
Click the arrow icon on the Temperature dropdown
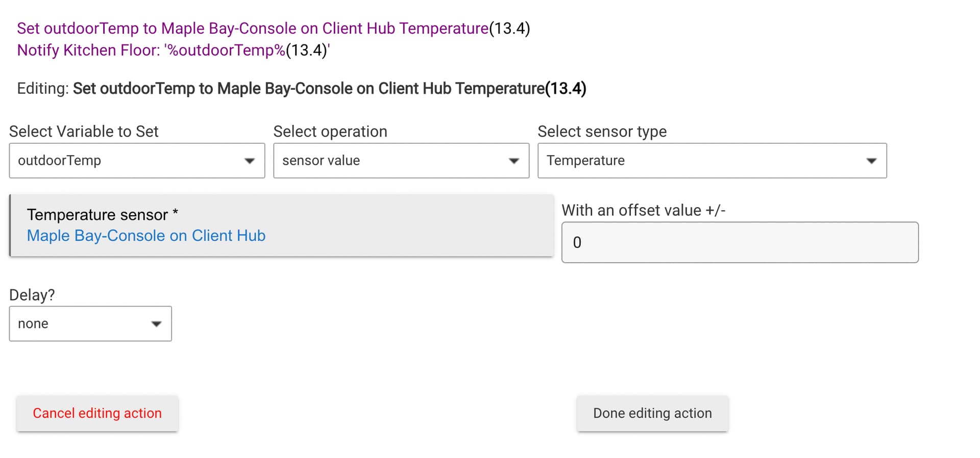(872, 161)
